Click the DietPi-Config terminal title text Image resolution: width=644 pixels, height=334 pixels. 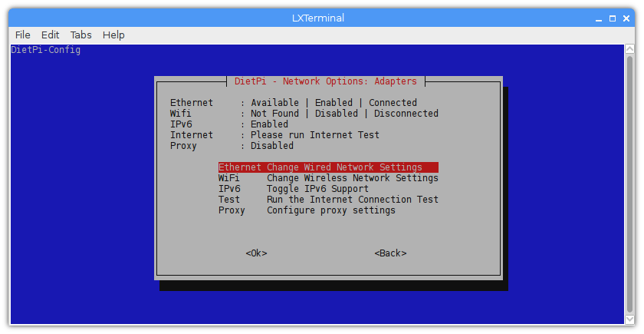click(x=45, y=50)
